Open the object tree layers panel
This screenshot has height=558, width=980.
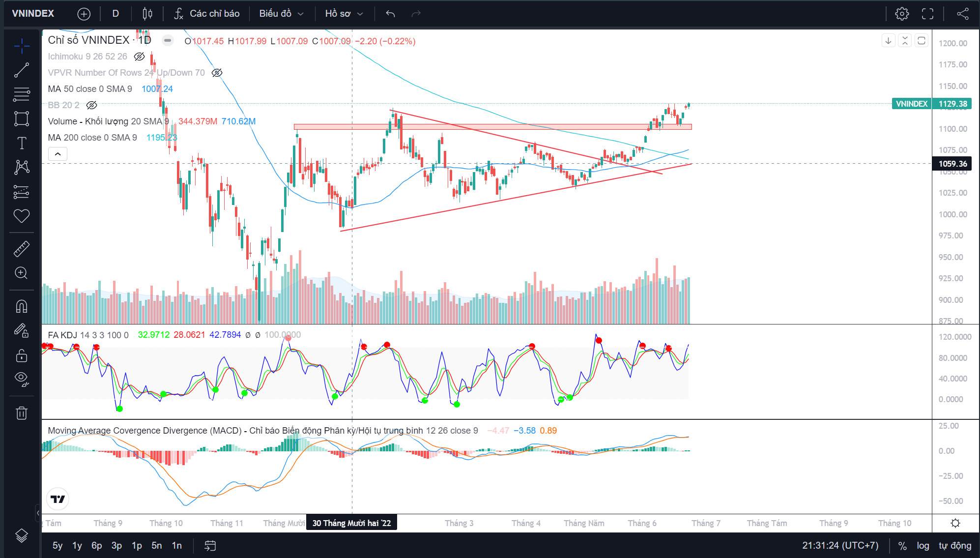(x=22, y=535)
